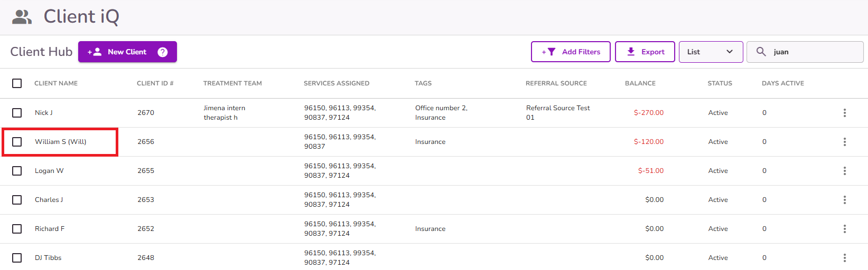The height and width of the screenshot is (270, 868).
Task: Click services assigned for William S (Will)
Action: [x=340, y=142]
